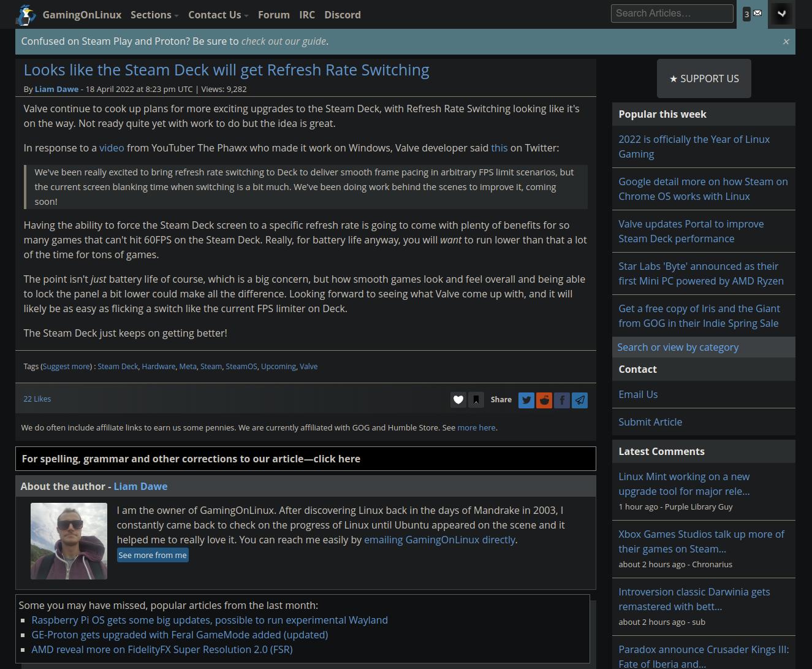The height and width of the screenshot is (669, 812).
Task: Click the Support Us button
Action: tap(704, 78)
